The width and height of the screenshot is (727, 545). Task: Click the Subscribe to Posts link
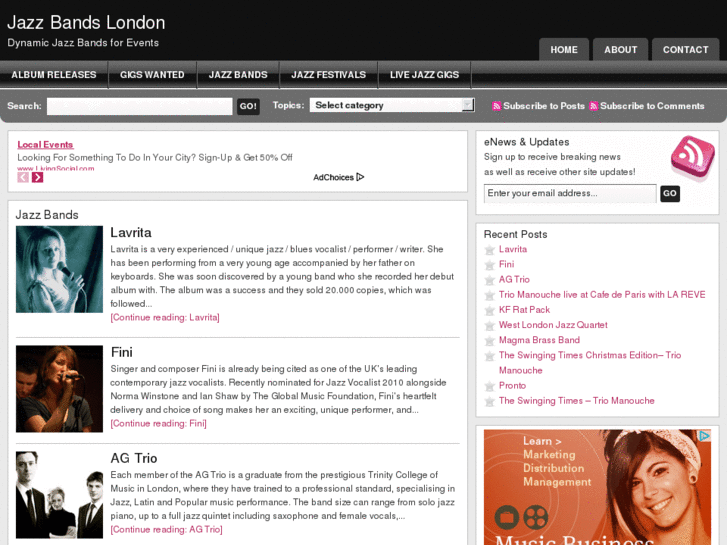544,106
